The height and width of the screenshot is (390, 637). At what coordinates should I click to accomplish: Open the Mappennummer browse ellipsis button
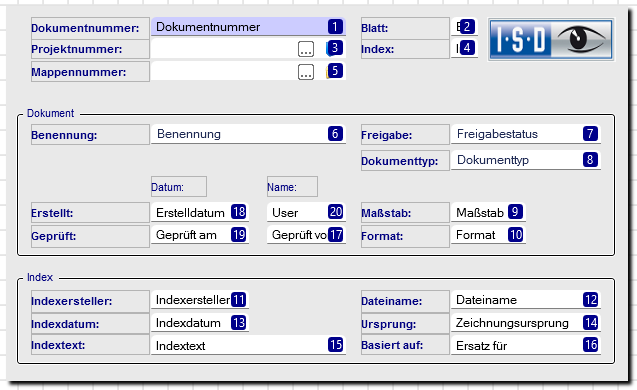306,72
